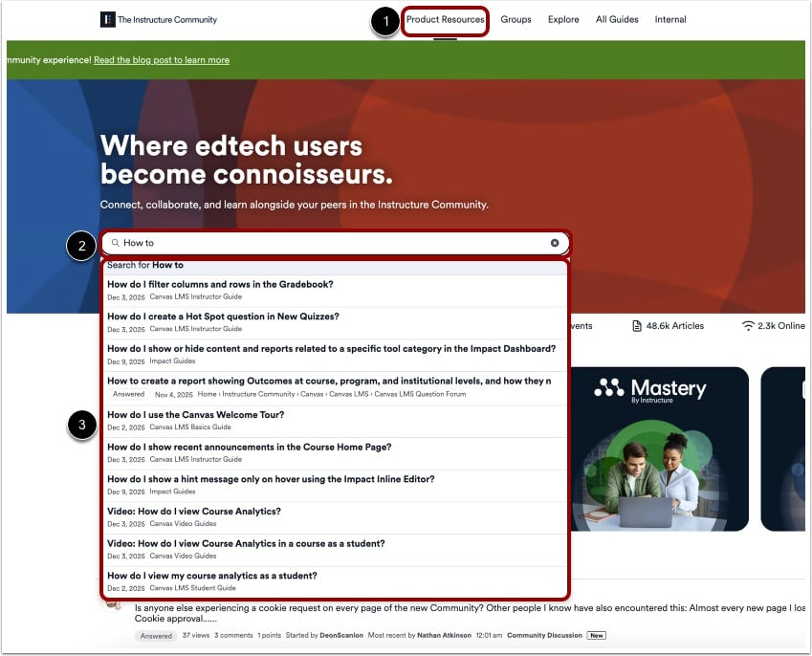812x656 pixels.
Task: Click the magnifier icon in search box
Action: click(116, 243)
